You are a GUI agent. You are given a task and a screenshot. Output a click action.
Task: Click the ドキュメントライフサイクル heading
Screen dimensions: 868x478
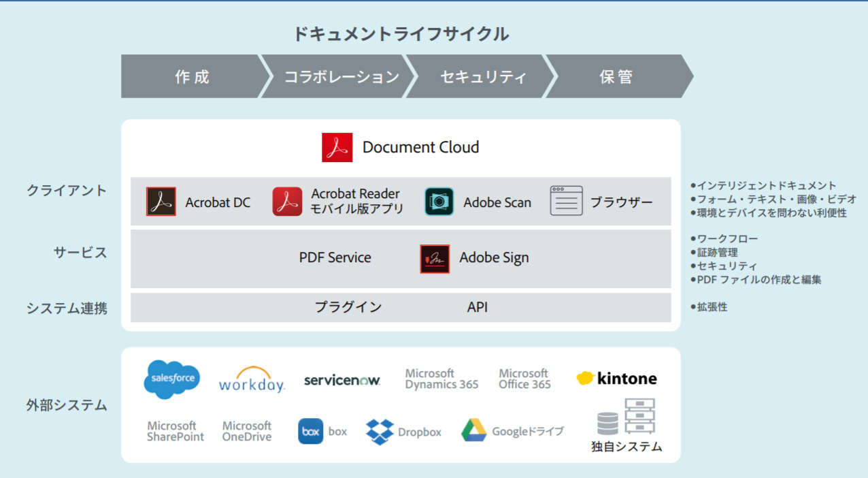[x=401, y=34]
